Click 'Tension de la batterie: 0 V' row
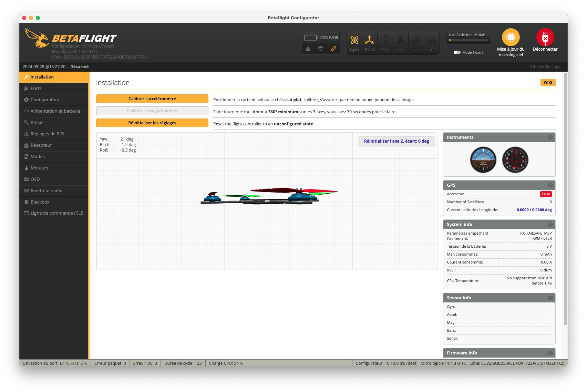Screen dimensions: 587x392 (x=499, y=246)
